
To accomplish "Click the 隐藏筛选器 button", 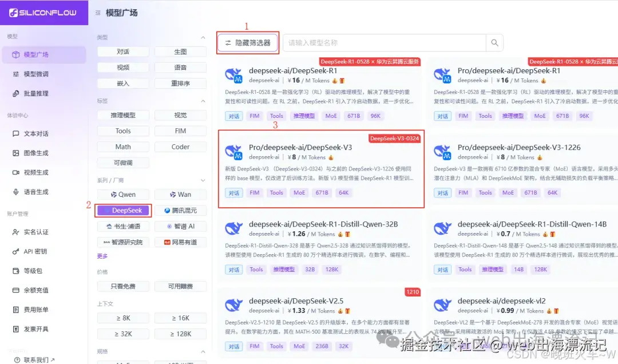I will [248, 42].
